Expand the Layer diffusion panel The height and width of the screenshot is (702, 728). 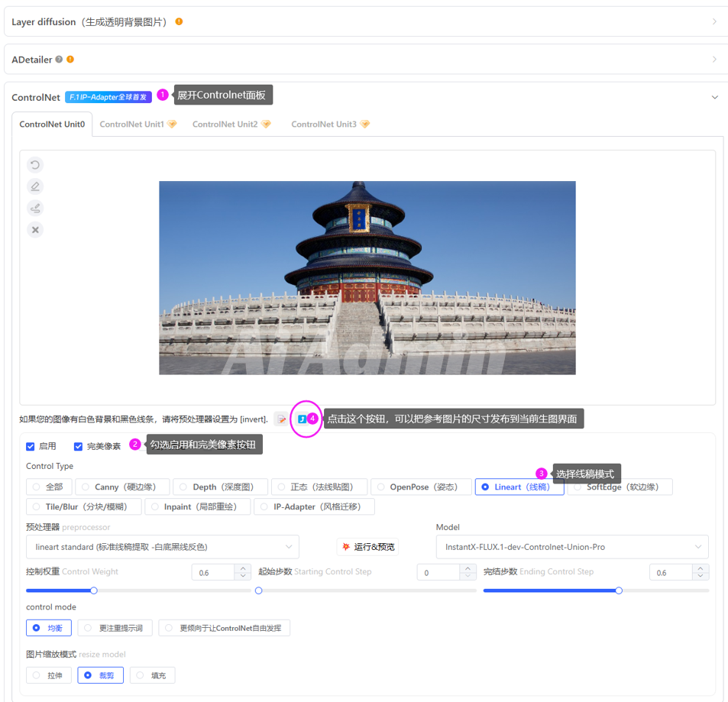[x=714, y=21]
